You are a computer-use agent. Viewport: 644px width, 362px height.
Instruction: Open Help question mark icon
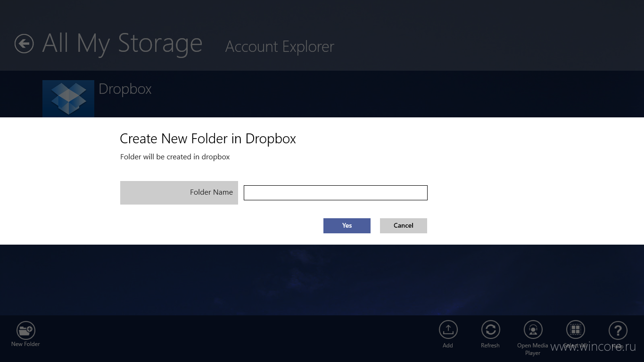coord(618,330)
